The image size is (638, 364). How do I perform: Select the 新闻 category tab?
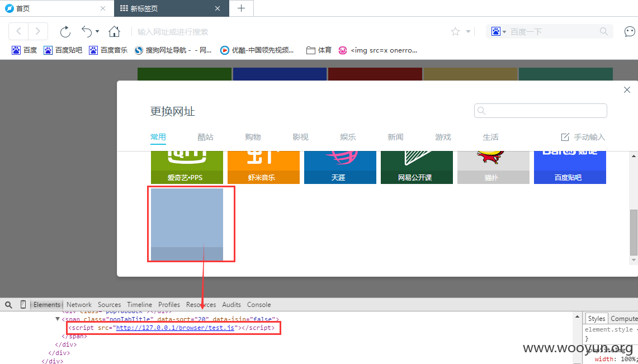tap(395, 137)
